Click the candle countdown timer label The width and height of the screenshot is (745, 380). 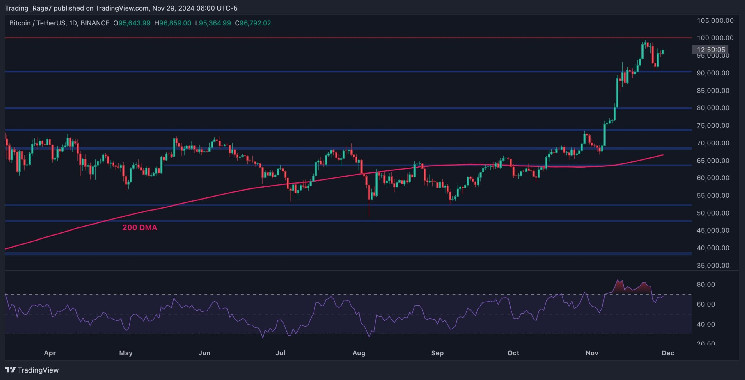click(x=710, y=48)
